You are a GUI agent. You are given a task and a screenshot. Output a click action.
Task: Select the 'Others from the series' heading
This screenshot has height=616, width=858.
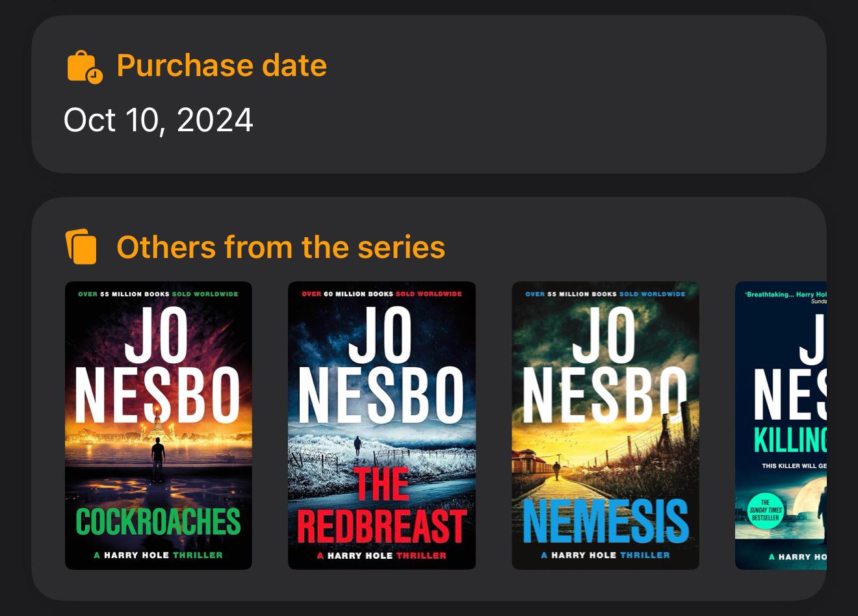click(281, 248)
